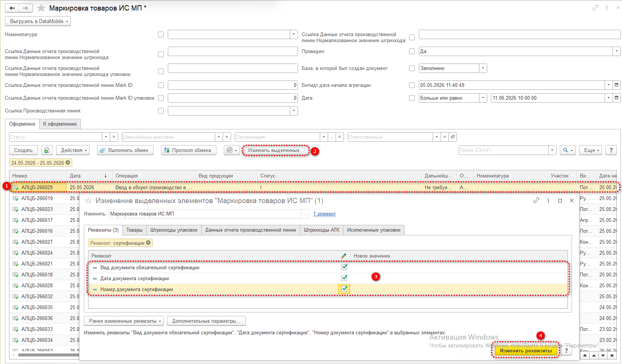Open the calendar next to 11.06.2026 10:00:00
Image resolution: width=622 pixels, height=364 pixels.
(616, 98)
